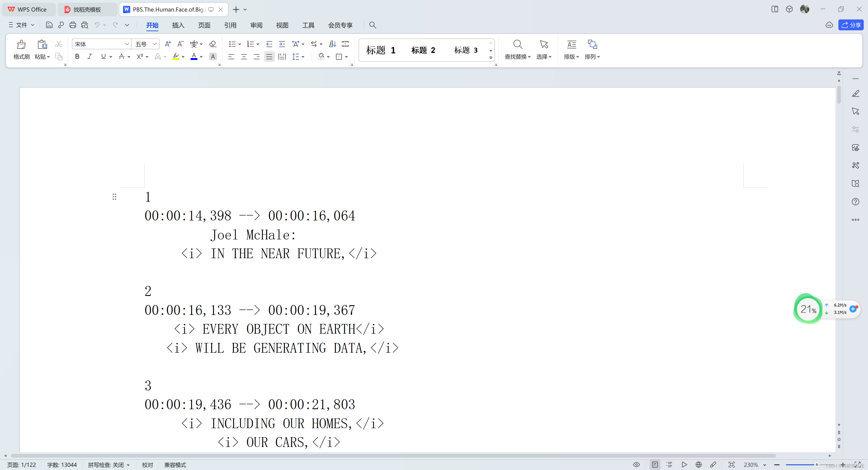Click the blue 分享 share button
Screen dimensions: 868x470
851,25
